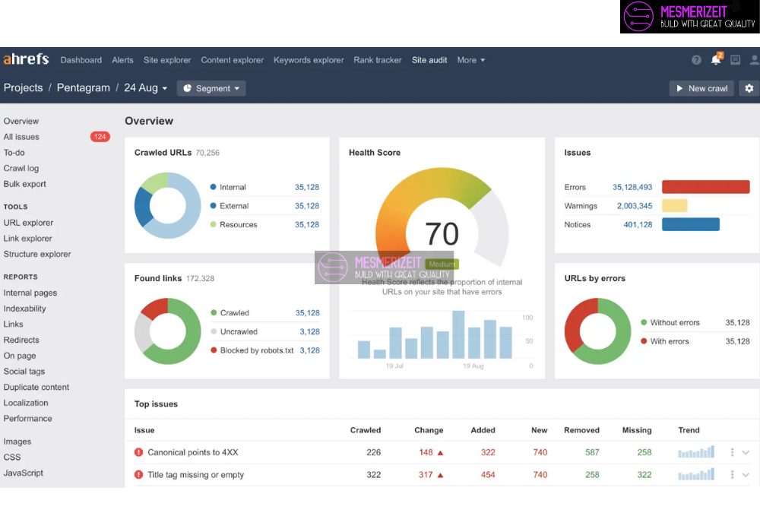The width and height of the screenshot is (760, 532).
Task: Select All issues in the sidebar
Action: coord(21,137)
